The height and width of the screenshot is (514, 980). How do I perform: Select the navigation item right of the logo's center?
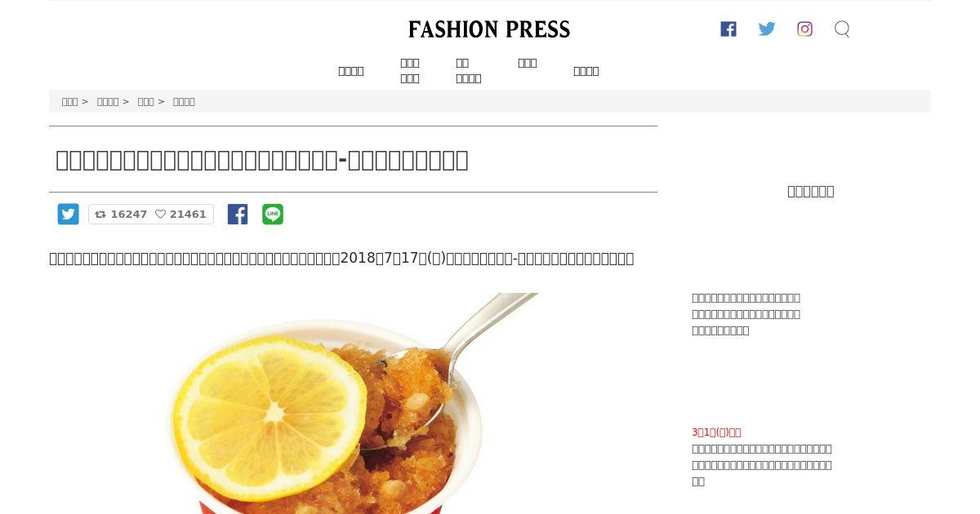(x=528, y=63)
